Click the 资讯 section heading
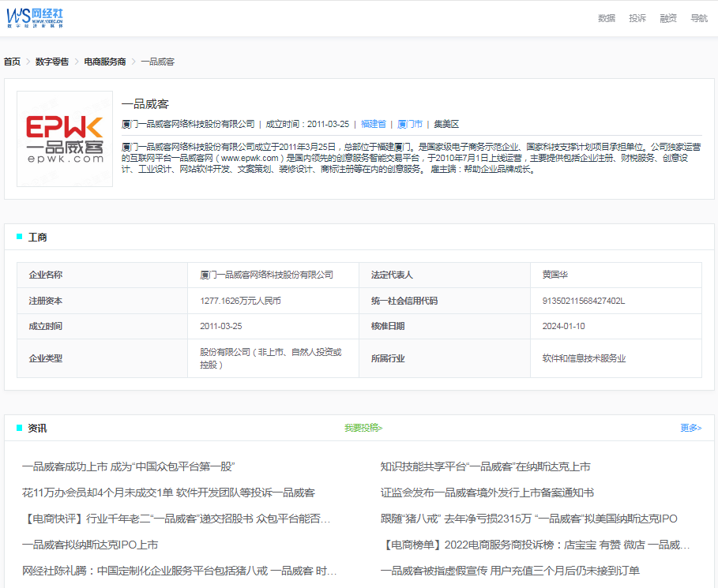 tap(38, 428)
